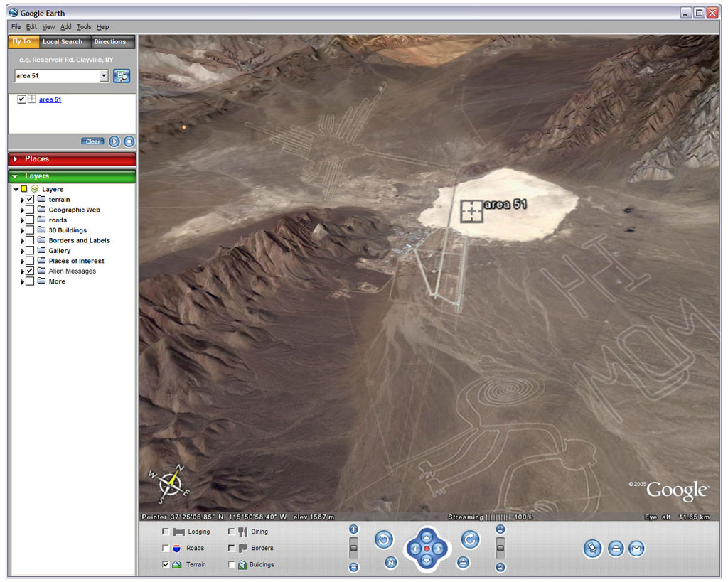
Task: Open the Edit menu
Action: (x=31, y=27)
